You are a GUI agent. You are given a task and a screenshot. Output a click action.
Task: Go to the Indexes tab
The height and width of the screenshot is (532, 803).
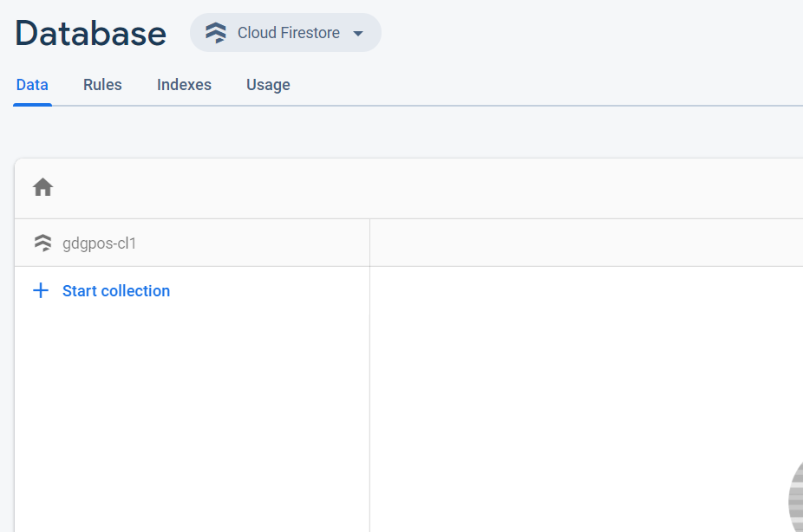point(184,85)
